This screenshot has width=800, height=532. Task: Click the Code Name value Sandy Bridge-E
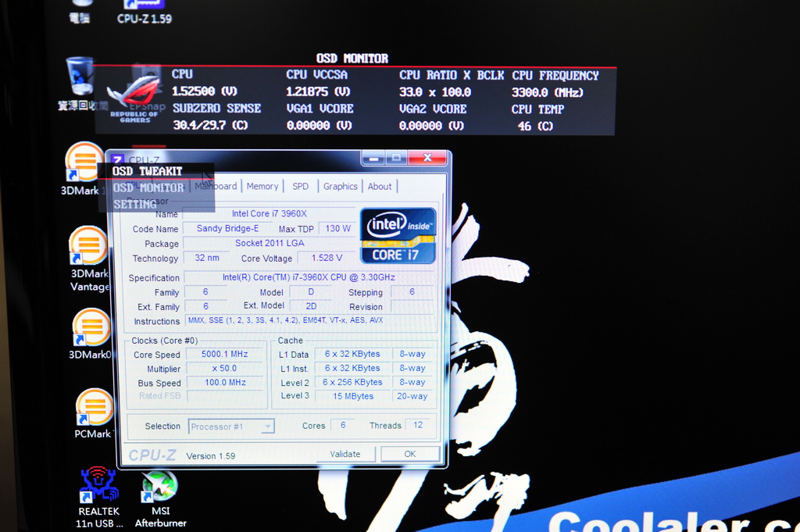227,229
